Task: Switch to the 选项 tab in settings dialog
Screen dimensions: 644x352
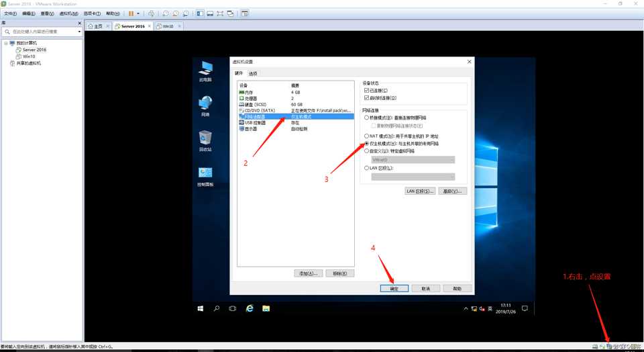Action: 253,74
